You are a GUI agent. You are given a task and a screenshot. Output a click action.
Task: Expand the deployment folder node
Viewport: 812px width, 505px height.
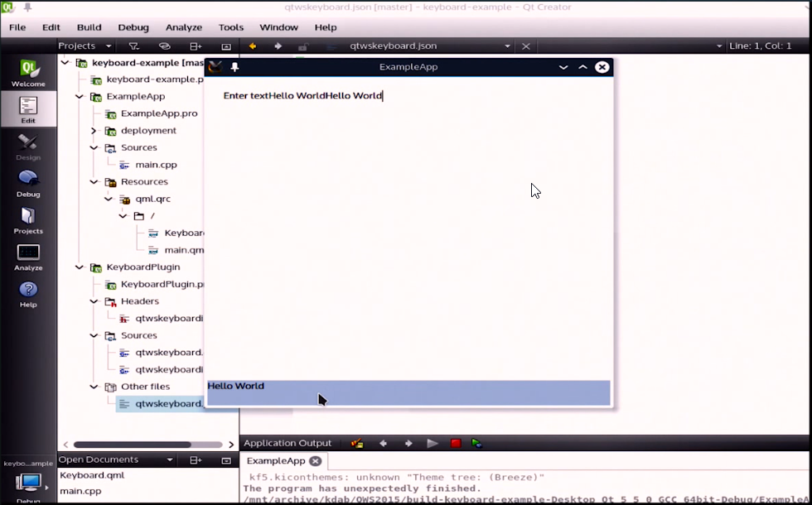click(x=94, y=131)
